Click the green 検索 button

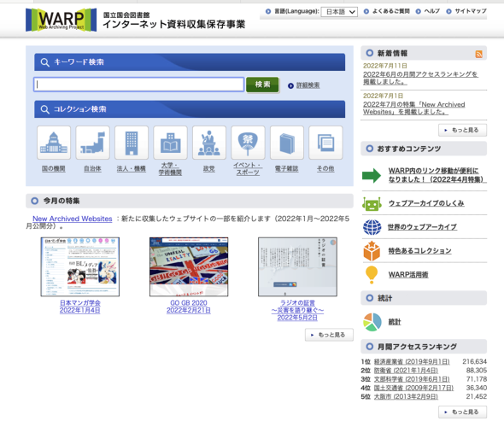262,85
